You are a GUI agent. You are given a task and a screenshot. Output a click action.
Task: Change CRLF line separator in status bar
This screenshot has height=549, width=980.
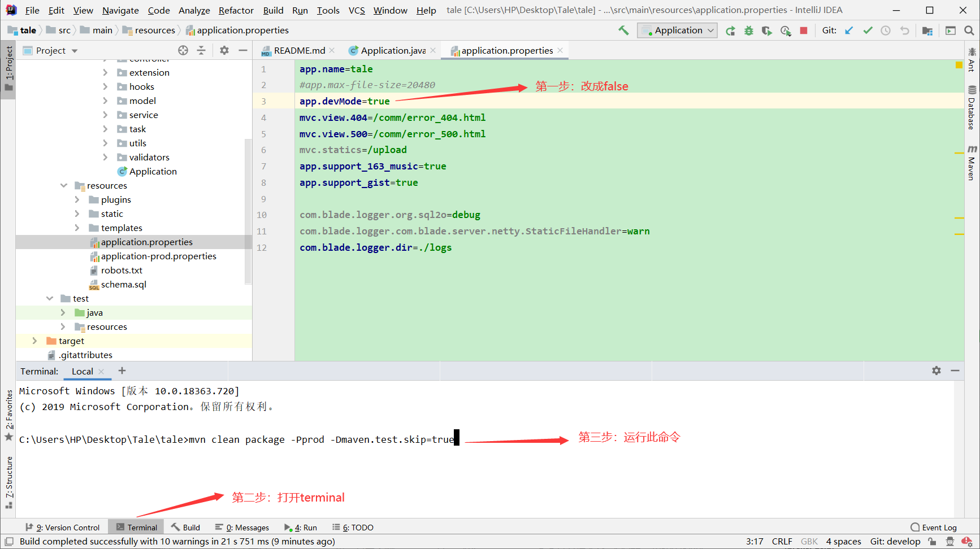coord(782,541)
